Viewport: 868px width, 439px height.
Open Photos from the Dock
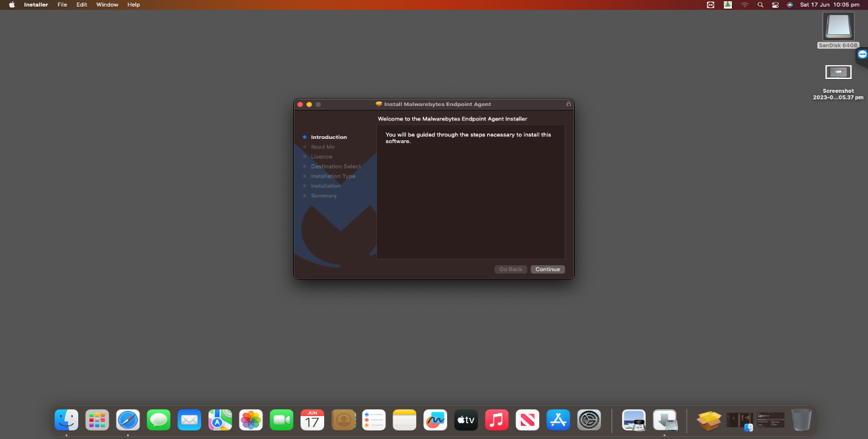[251, 419]
